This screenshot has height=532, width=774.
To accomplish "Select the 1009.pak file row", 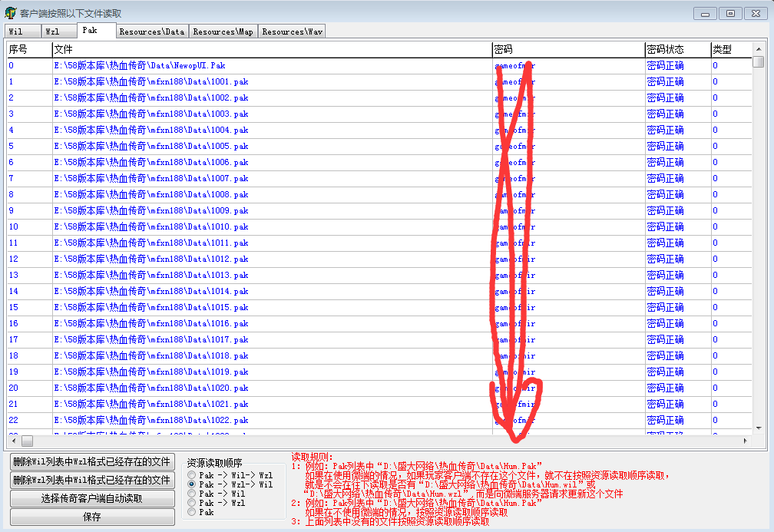I will (x=379, y=210).
